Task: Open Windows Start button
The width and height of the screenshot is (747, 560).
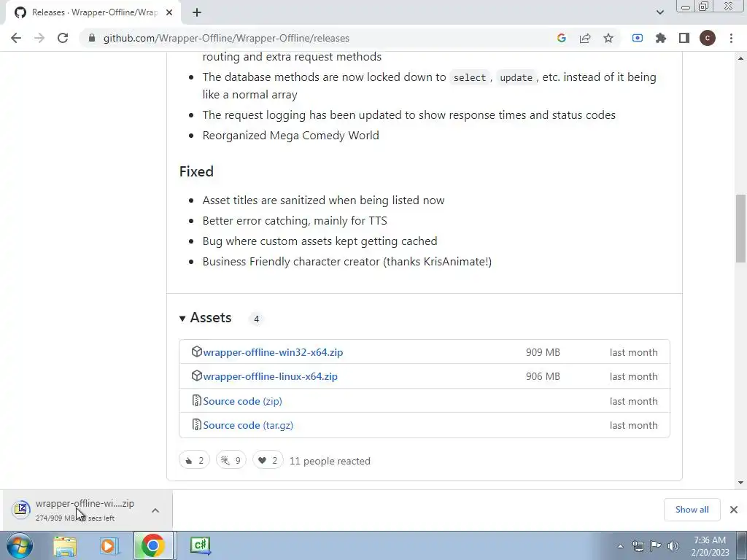Action: [x=20, y=545]
